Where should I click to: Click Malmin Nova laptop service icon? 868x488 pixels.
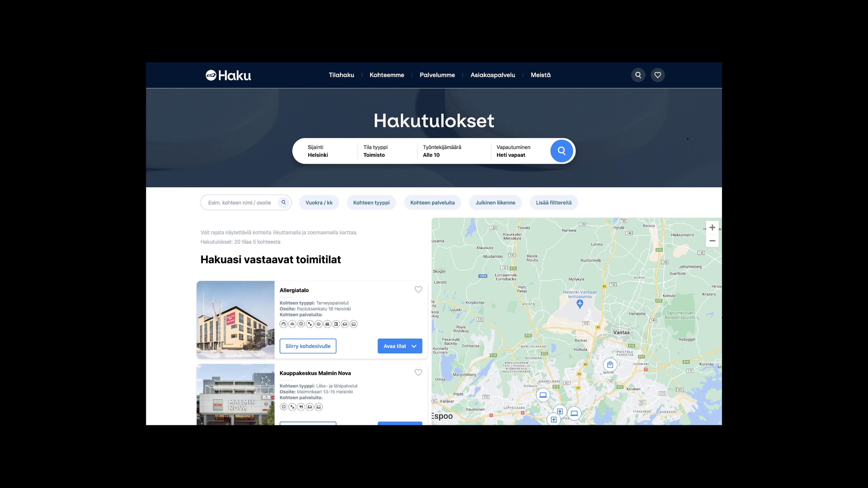pos(318,407)
